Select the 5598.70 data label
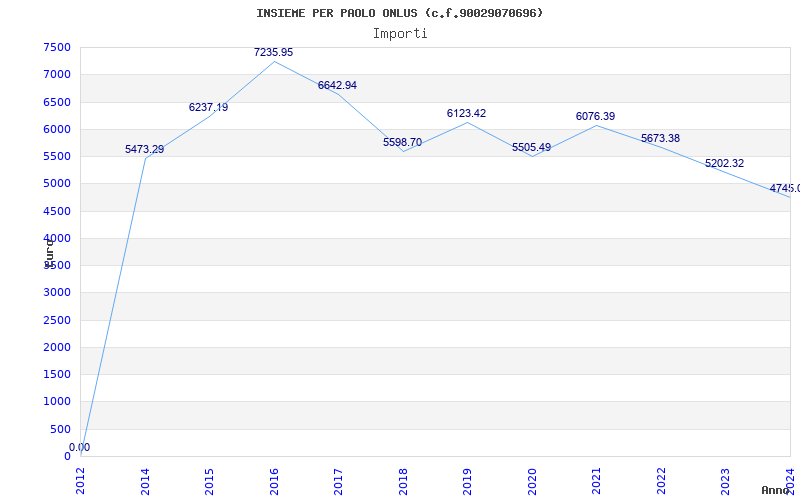Image resolution: width=800 pixels, height=500 pixels. pos(403,142)
